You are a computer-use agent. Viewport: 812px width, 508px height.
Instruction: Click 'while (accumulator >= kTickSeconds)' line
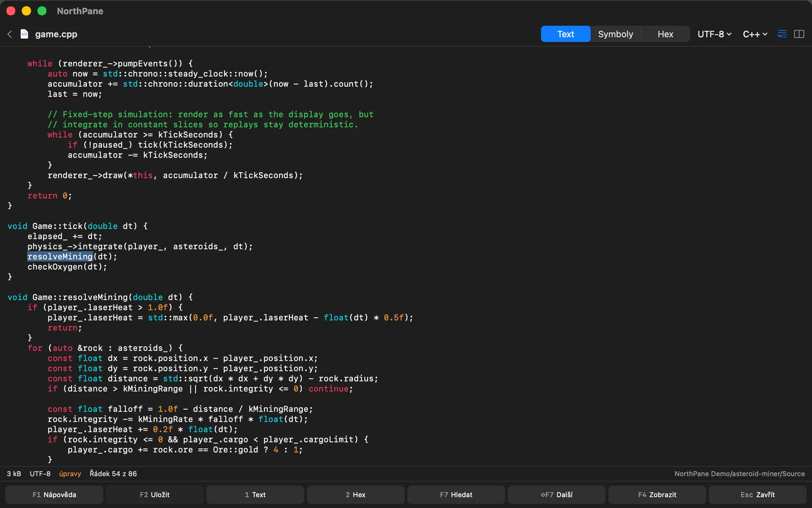[x=140, y=134]
